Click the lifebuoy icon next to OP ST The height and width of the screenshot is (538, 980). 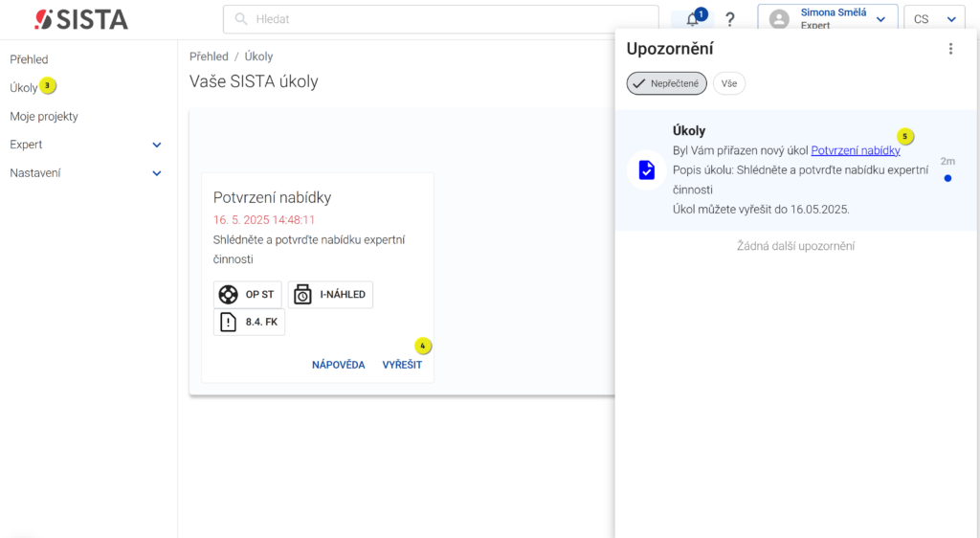[228, 294]
